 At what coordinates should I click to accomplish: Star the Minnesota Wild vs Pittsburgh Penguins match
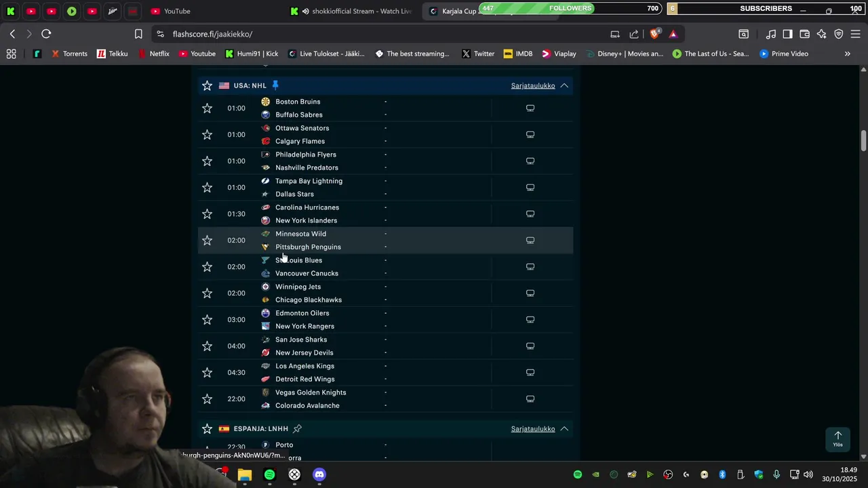click(208, 241)
